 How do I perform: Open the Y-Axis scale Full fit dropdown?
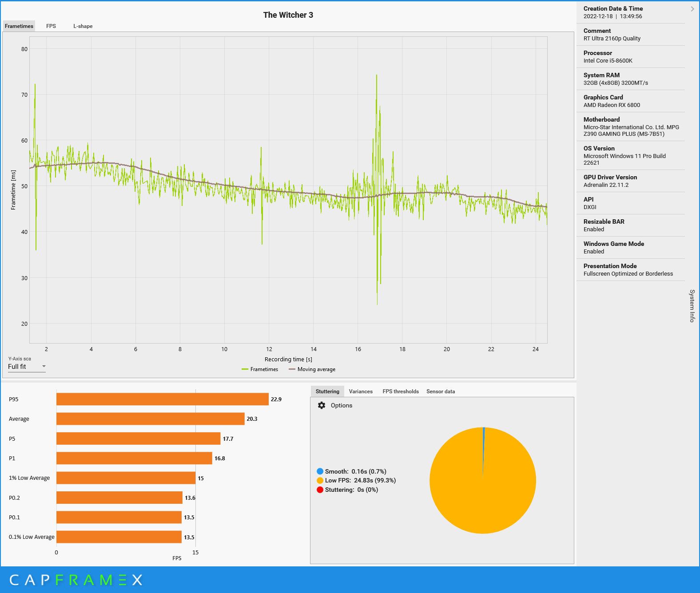[x=27, y=367]
